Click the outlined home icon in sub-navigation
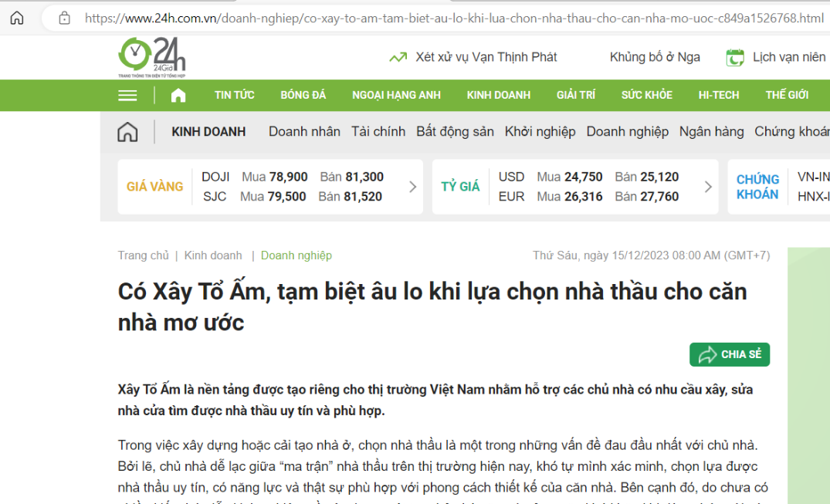830x504 pixels. click(x=127, y=132)
